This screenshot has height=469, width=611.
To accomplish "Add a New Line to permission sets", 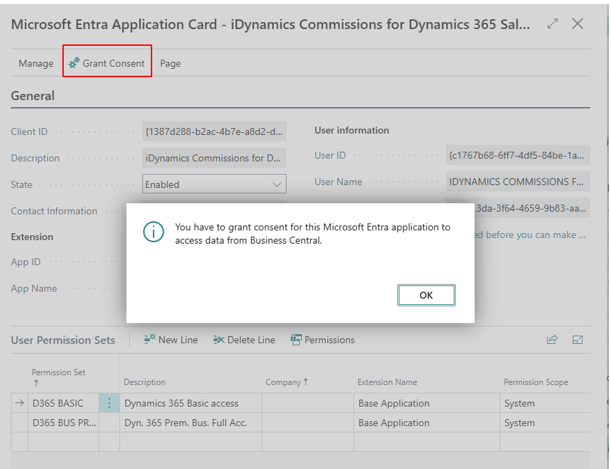I will click(171, 340).
